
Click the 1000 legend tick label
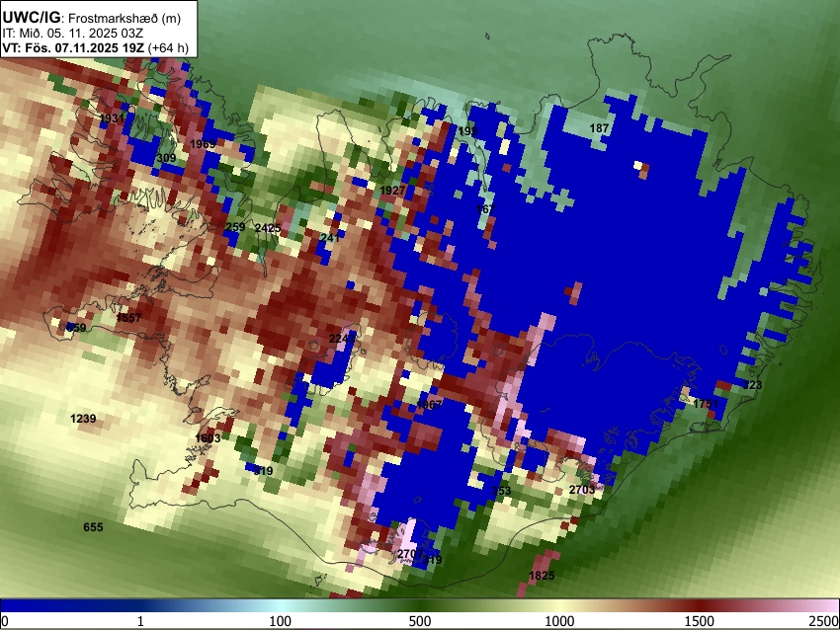tap(559, 621)
